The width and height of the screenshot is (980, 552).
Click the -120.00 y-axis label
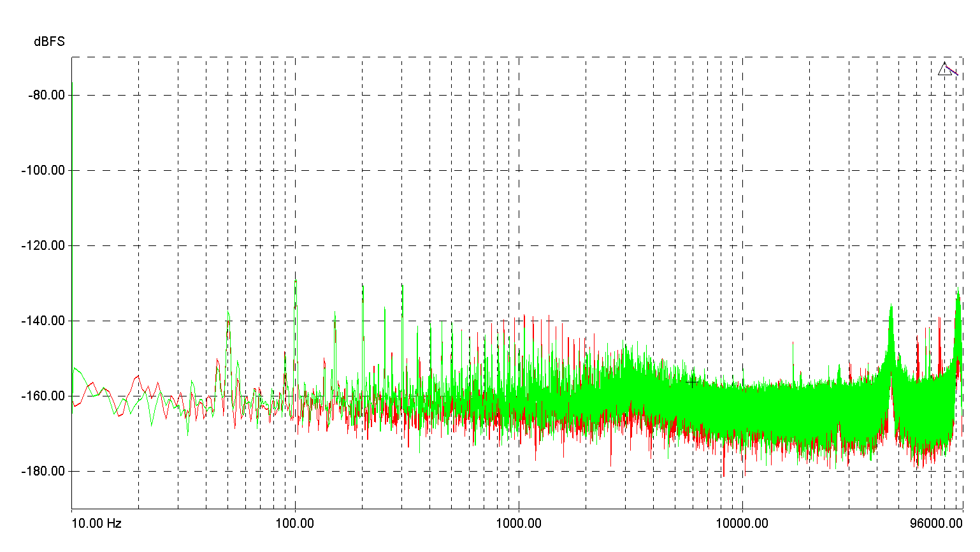click(x=43, y=245)
